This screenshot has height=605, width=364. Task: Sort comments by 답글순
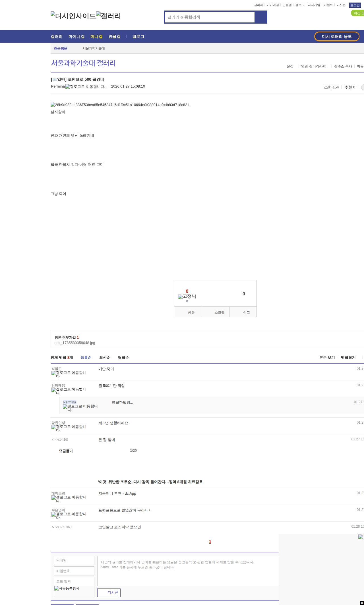pos(123,358)
